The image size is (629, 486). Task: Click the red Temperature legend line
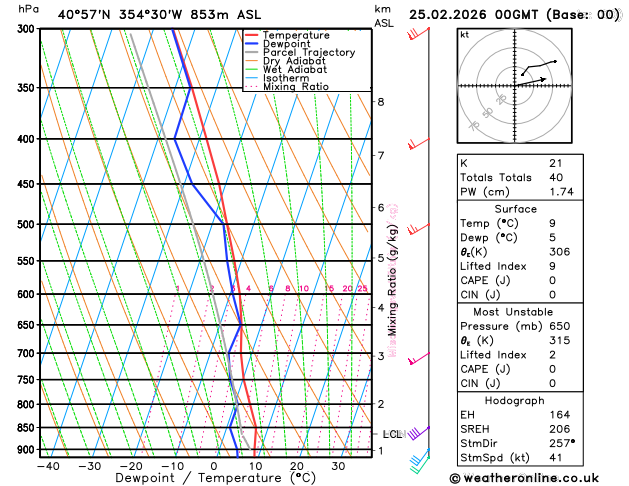point(252,35)
